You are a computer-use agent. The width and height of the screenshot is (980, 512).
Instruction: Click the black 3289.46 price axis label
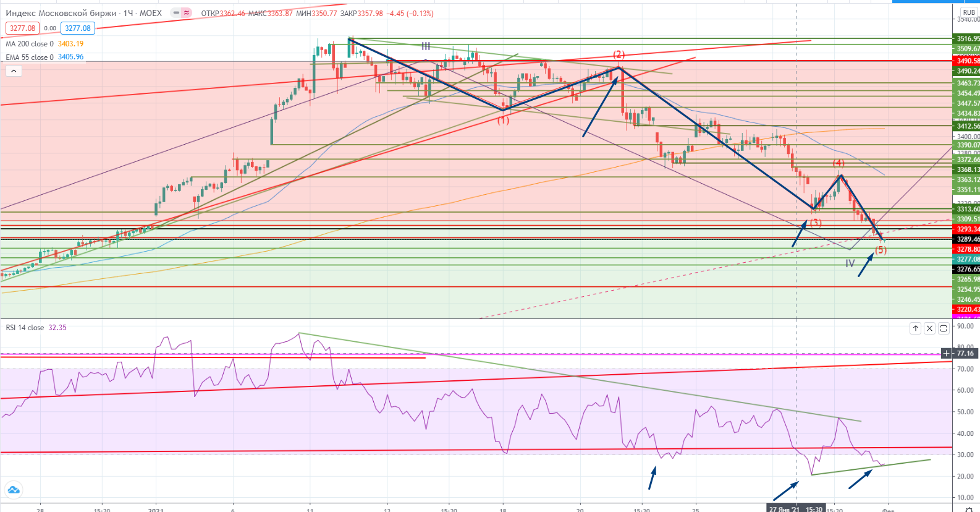pos(967,239)
